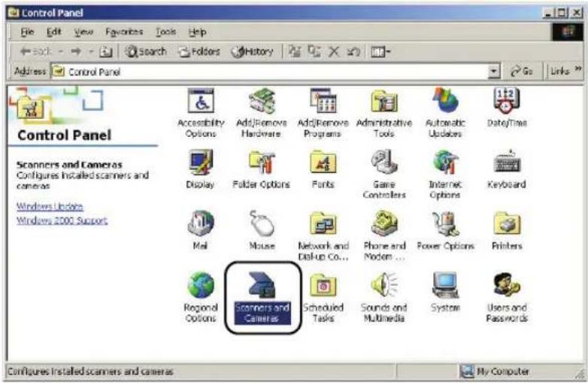
Task: Show the History pane
Action: (x=253, y=51)
